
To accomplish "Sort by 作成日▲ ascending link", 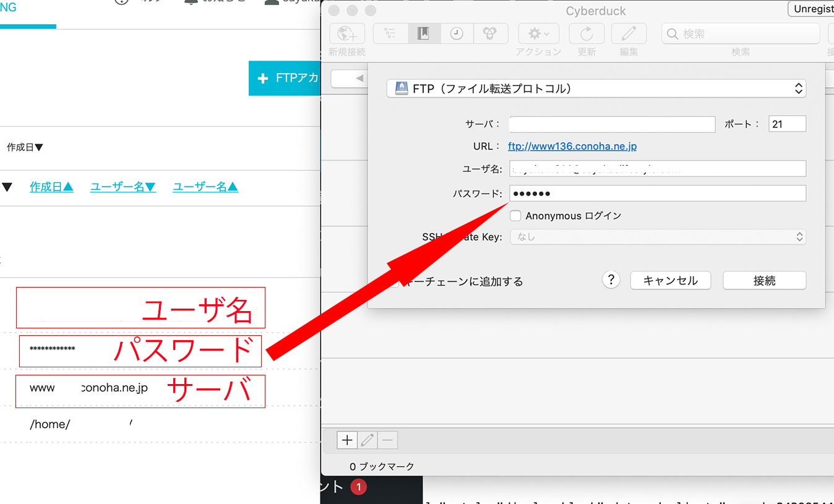I will (52, 187).
